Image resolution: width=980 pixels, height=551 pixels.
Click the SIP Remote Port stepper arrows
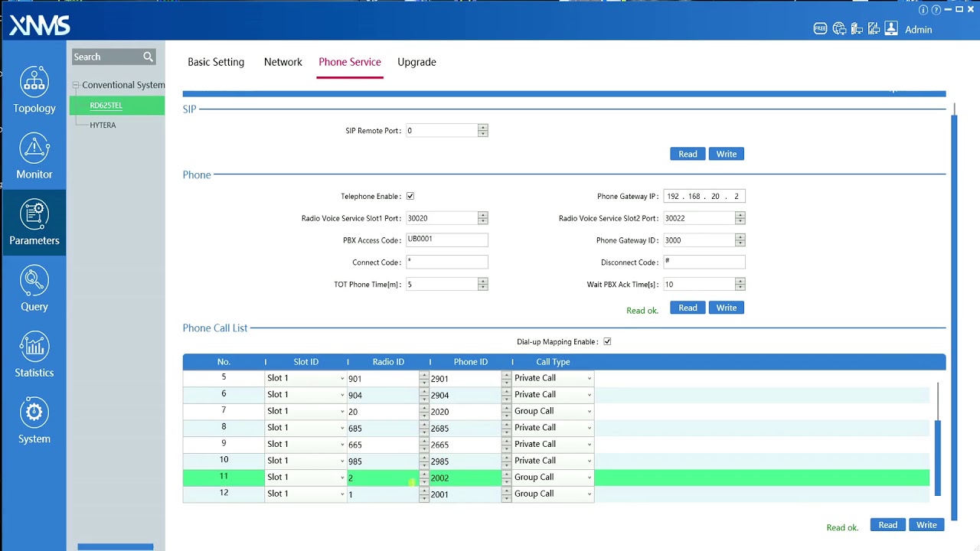482,131
